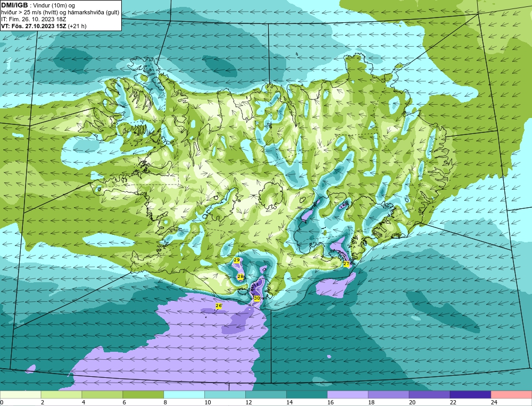Click the 14–16 m/s dark teal swatch
This screenshot has height=406, width=532.
[307, 395]
